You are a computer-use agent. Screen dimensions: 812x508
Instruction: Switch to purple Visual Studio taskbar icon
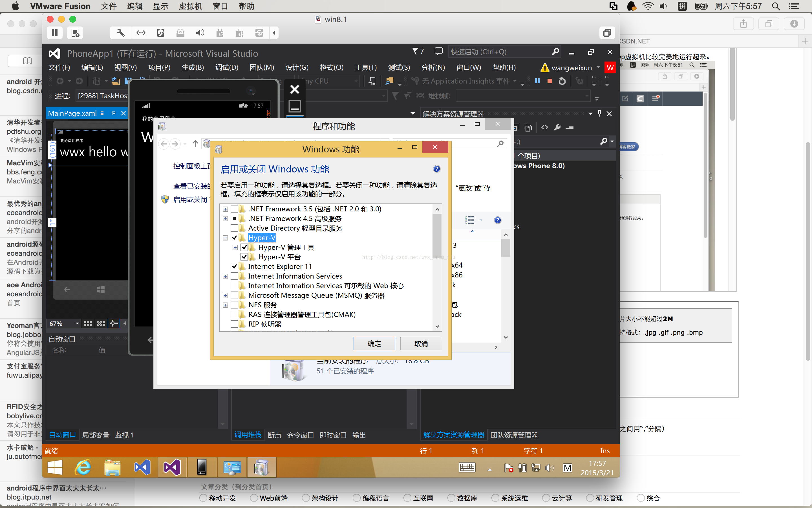pos(172,467)
